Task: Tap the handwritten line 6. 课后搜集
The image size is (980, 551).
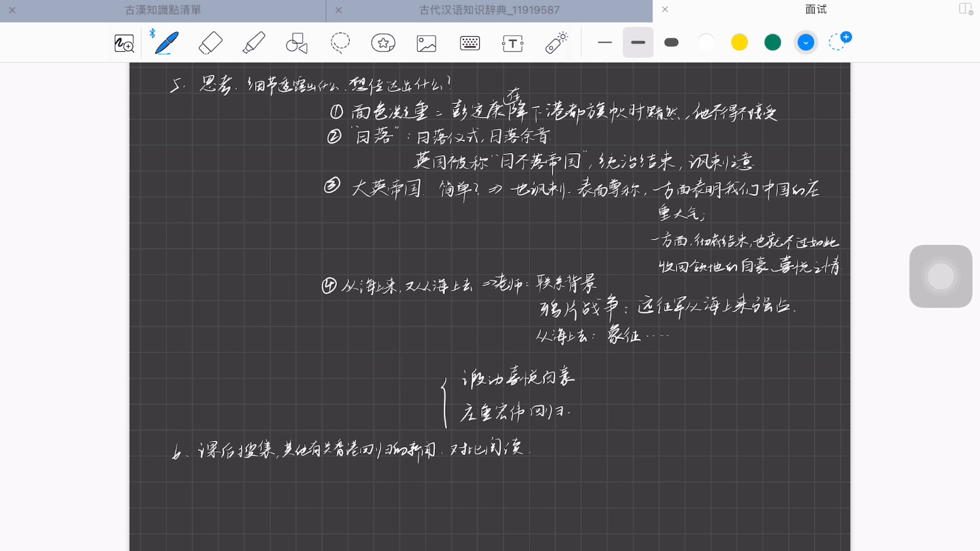Action: [x=351, y=450]
